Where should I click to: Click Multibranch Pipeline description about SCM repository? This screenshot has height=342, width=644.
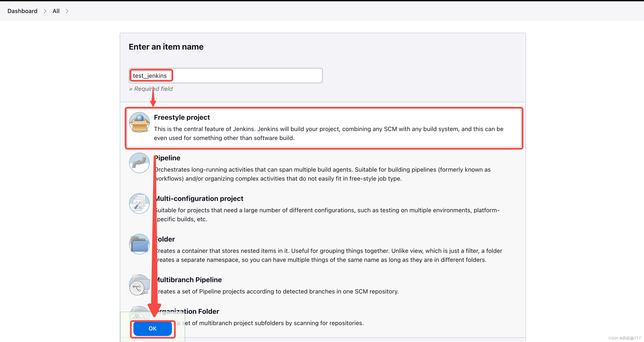(276, 292)
